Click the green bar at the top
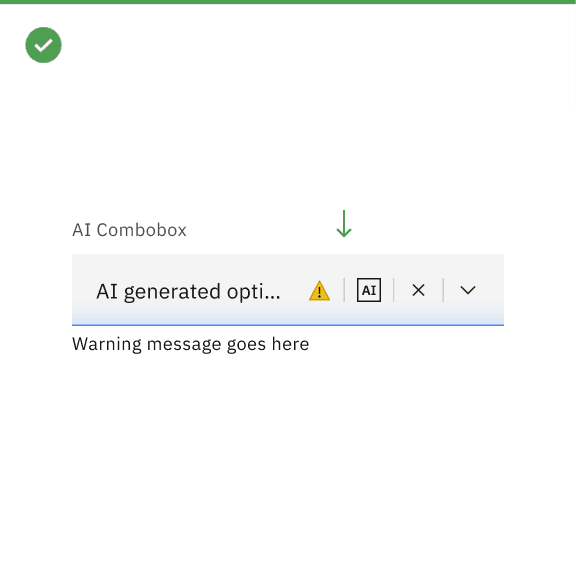 click(288, 2)
